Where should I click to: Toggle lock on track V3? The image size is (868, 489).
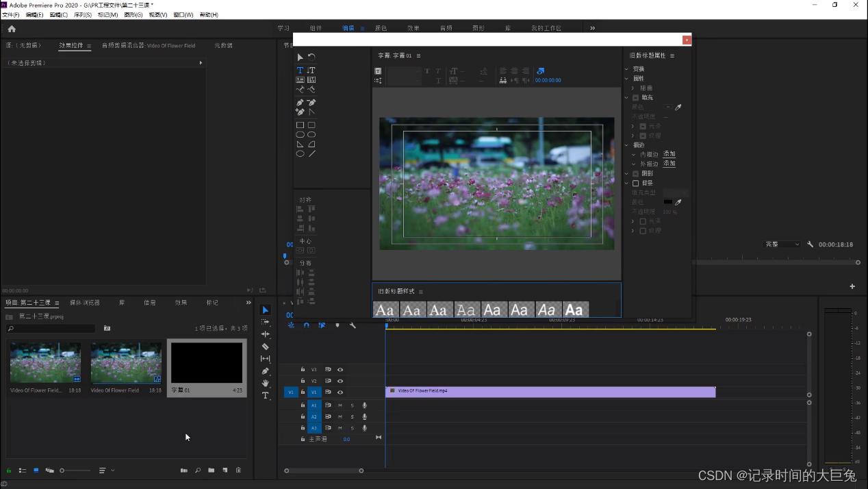pyautogui.click(x=303, y=370)
